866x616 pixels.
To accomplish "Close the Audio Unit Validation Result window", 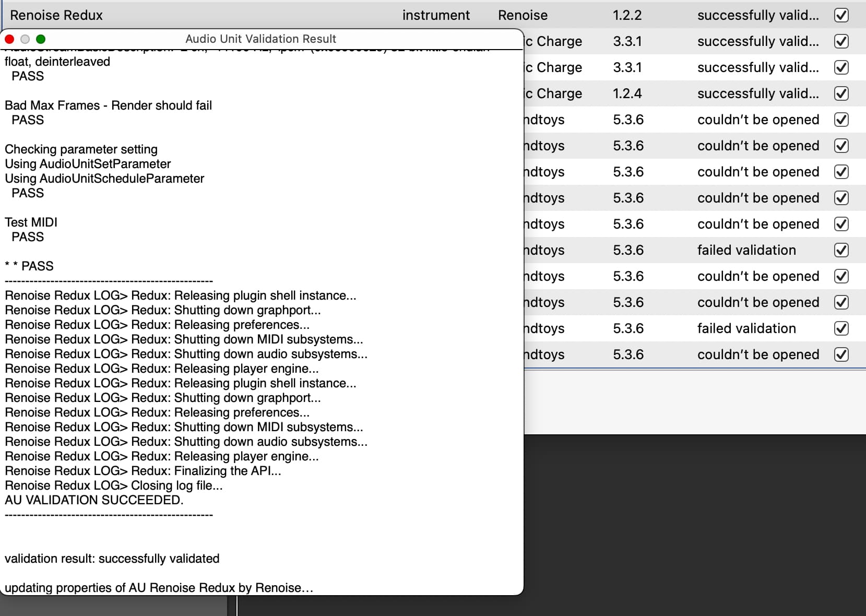I will 9,39.
